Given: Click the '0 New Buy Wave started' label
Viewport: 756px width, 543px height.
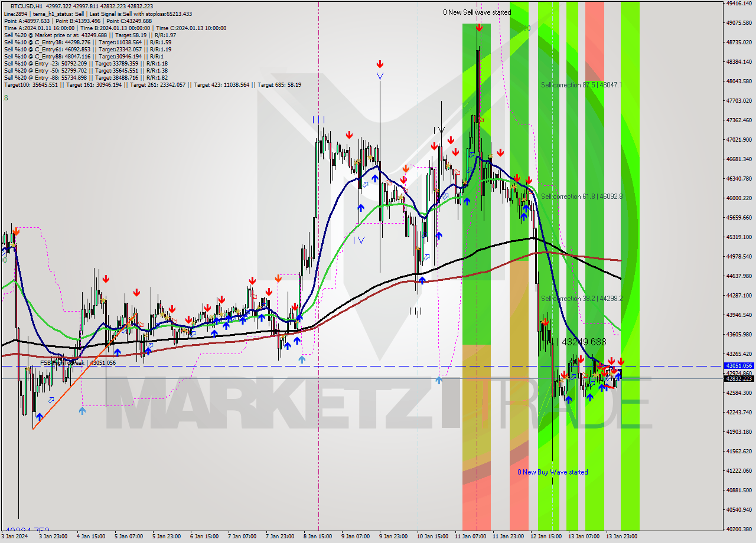Looking at the screenshot, I should (553, 472).
